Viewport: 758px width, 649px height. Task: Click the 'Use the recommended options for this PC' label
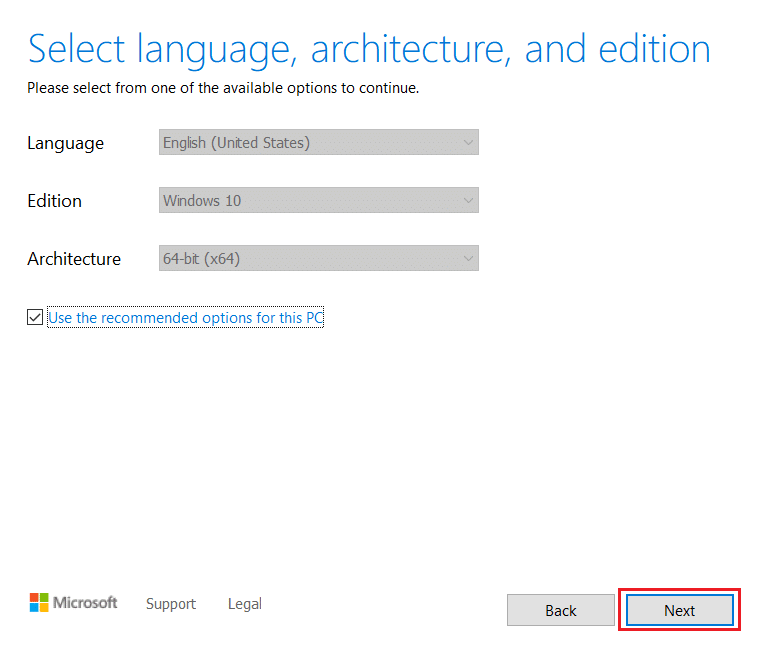tap(186, 317)
